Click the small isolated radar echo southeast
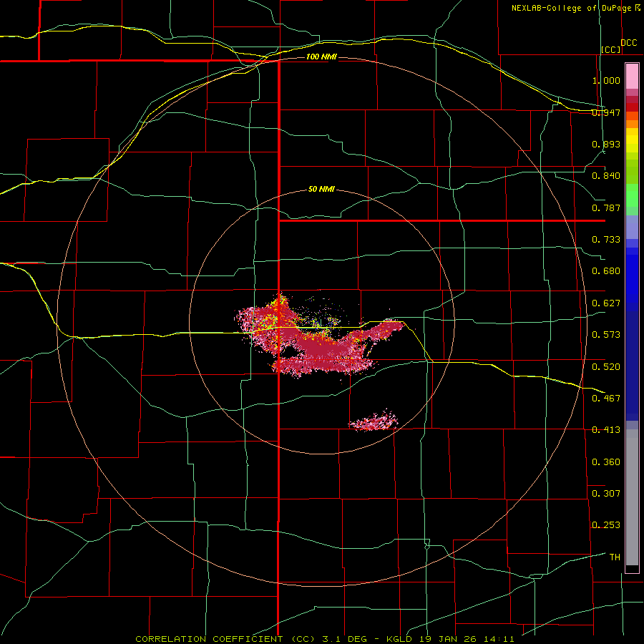644x644 pixels. 374,421
